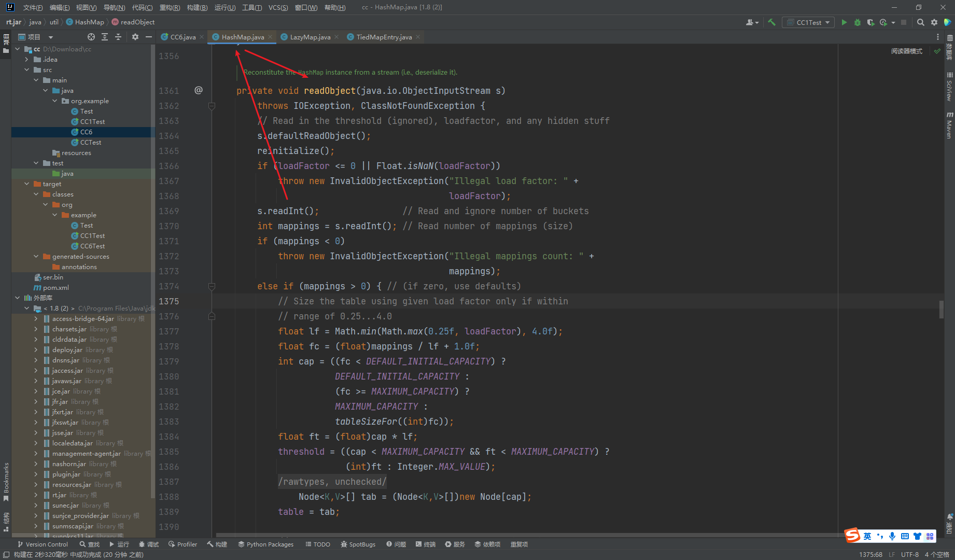Screen dimensions: 955x560
Task: Expand rt.jar library node
Action: [x=36, y=495]
